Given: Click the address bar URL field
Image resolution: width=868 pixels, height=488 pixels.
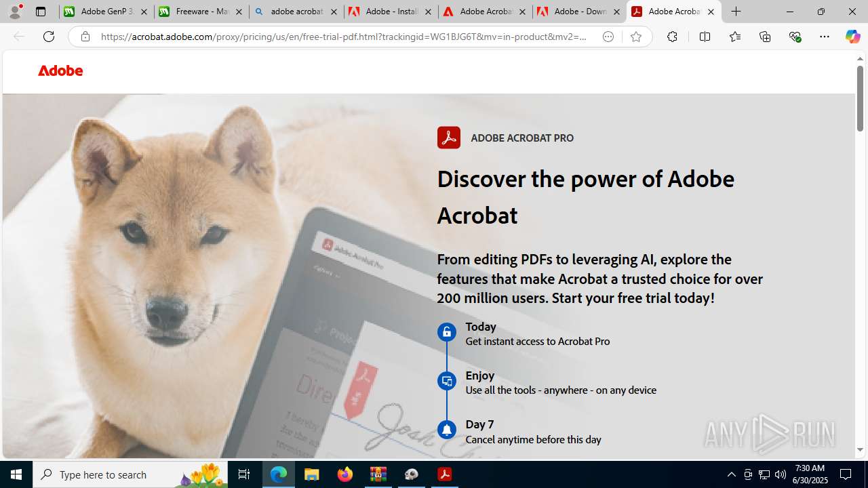Looking at the screenshot, I should [x=344, y=37].
